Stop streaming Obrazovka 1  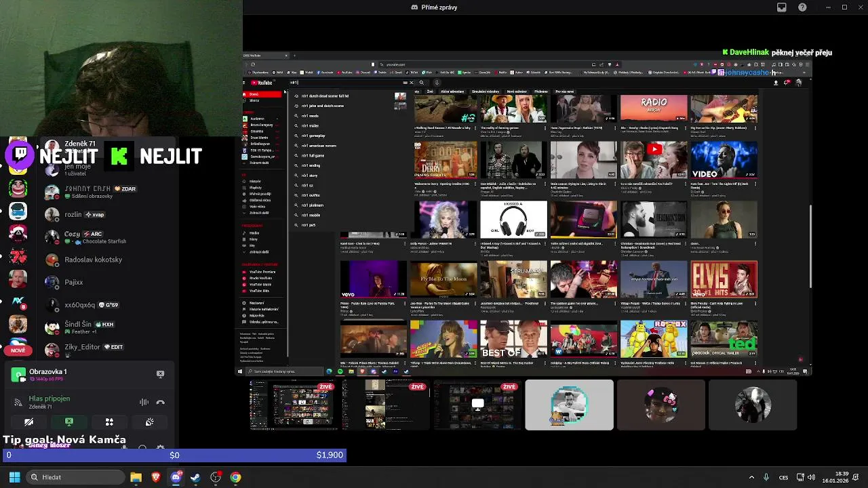(160, 373)
